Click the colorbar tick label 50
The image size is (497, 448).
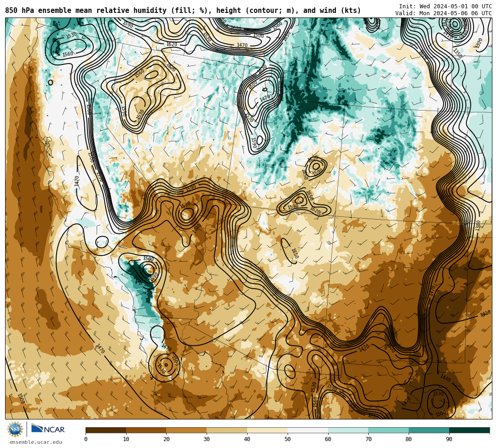(288, 439)
